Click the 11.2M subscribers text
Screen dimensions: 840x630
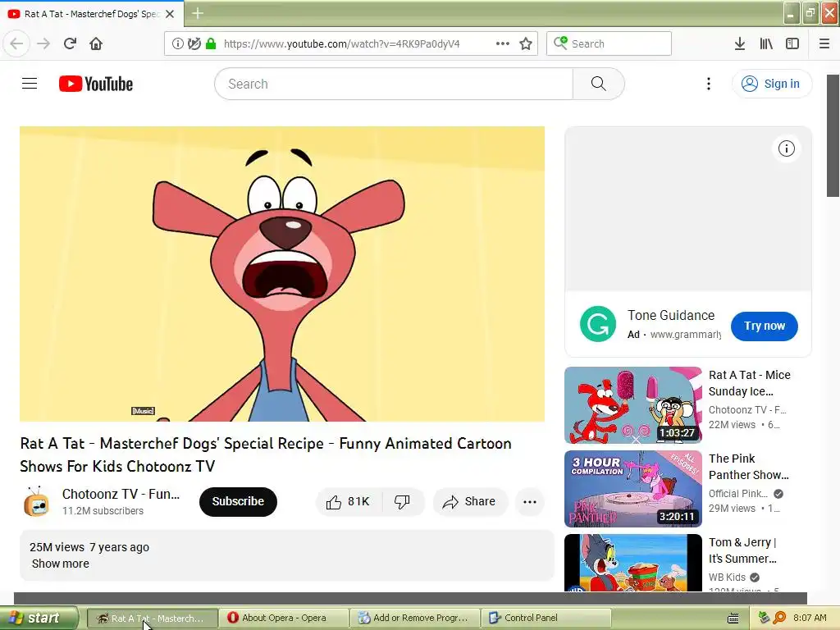click(103, 510)
